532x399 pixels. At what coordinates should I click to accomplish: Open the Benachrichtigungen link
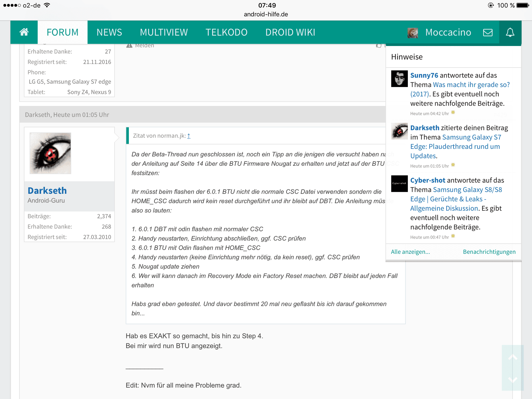[x=489, y=252]
